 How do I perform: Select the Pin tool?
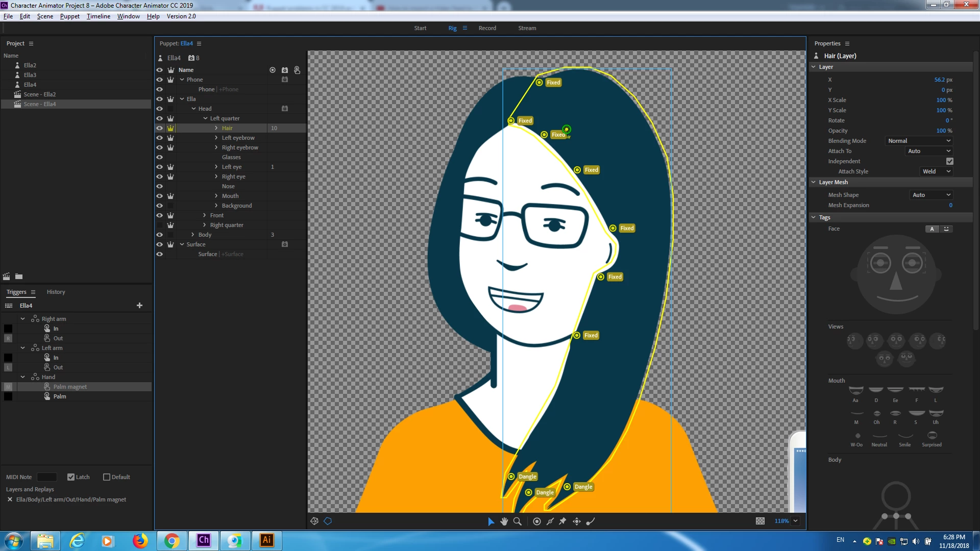[563, 521]
